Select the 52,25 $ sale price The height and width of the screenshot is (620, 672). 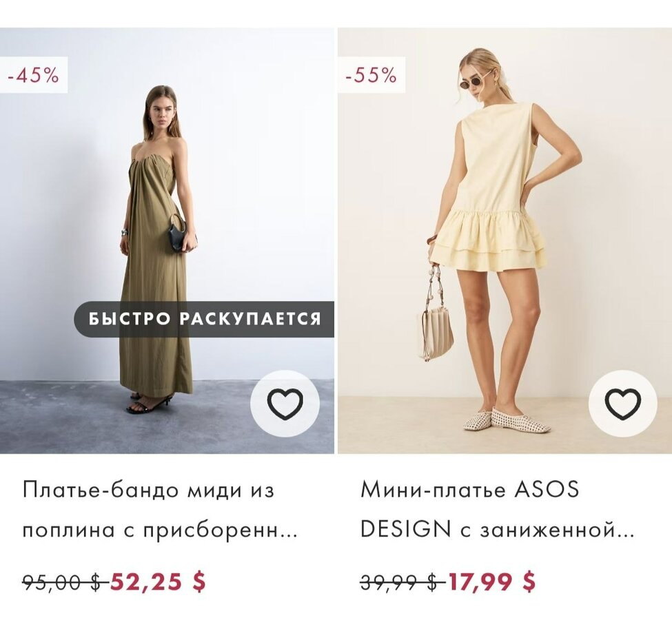tap(158, 582)
